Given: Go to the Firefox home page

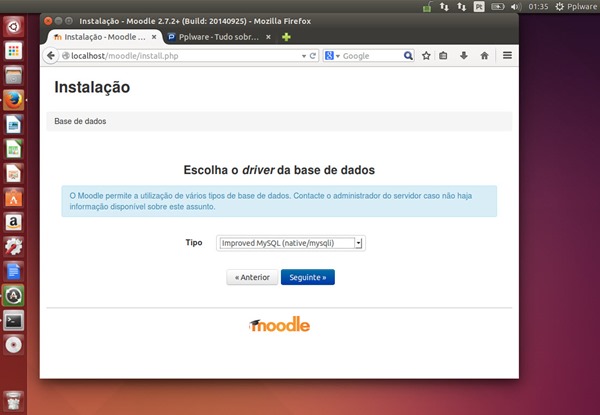Looking at the screenshot, I should [x=484, y=56].
